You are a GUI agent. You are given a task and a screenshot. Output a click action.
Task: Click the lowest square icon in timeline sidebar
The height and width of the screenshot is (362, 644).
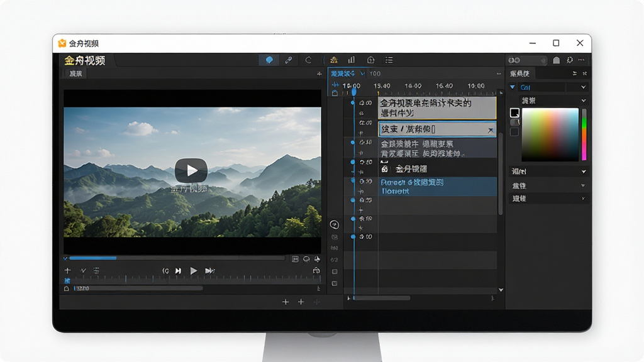click(x=335, y=283)
